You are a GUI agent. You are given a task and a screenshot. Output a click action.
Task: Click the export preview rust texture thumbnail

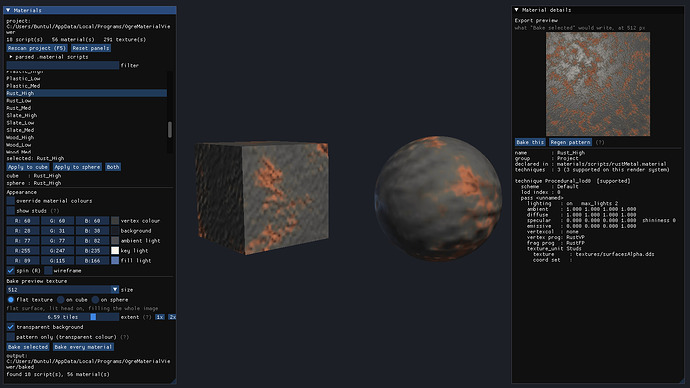click(x=598, y=84)
